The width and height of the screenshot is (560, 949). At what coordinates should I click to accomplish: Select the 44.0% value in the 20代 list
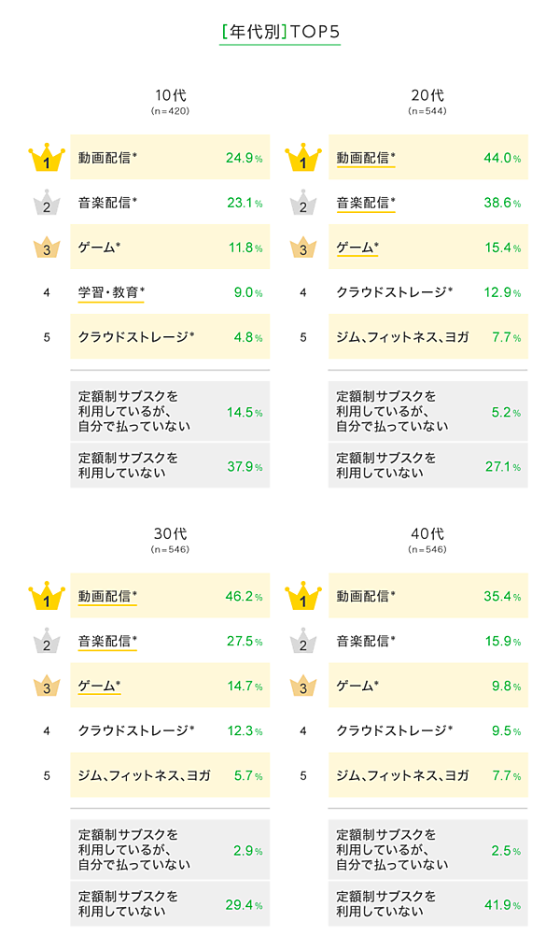[502, 158]
